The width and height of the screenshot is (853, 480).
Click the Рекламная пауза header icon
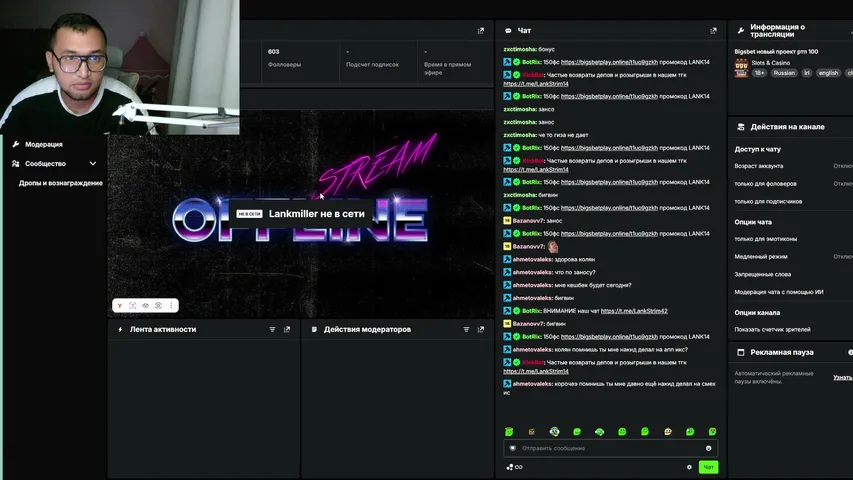click(740, 353)
